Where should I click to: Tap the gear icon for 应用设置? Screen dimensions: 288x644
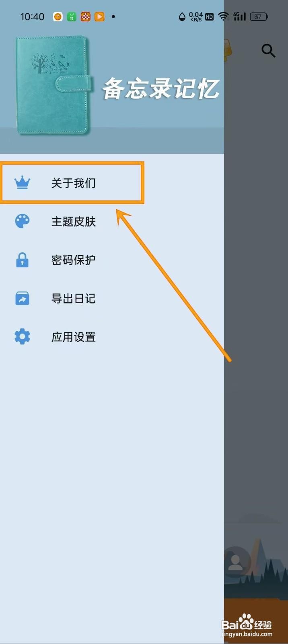22,336
